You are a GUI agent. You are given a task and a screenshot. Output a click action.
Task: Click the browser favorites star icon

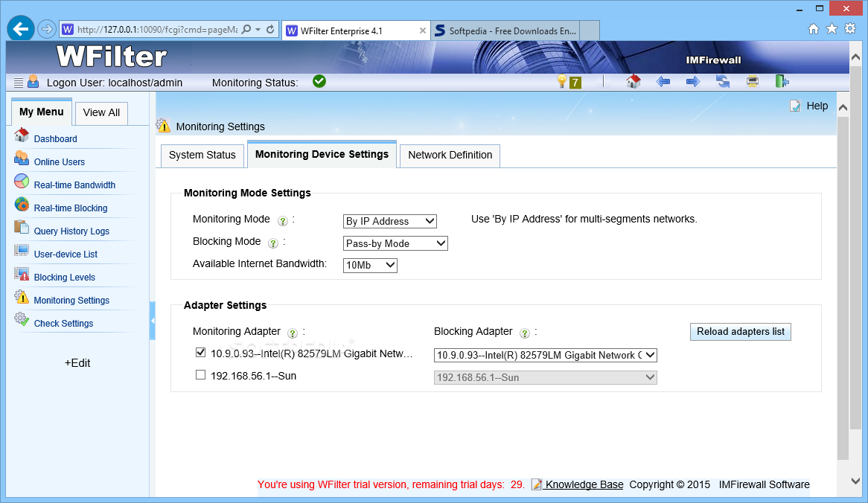[x=832, y=29]
